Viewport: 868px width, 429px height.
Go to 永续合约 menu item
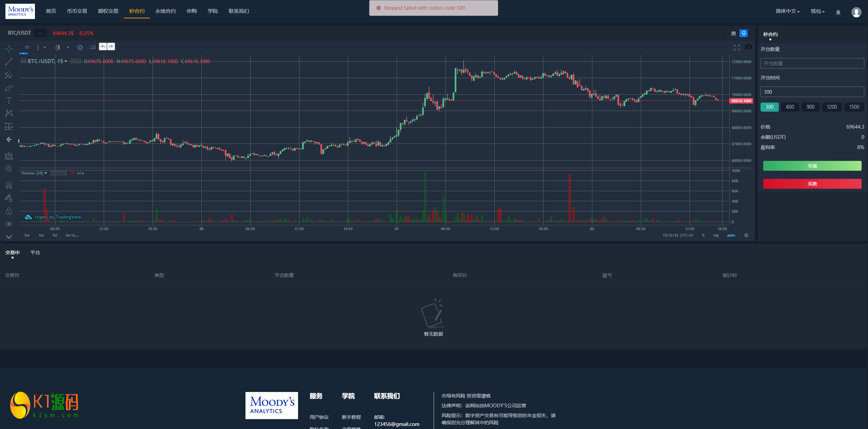coord(165,11)
